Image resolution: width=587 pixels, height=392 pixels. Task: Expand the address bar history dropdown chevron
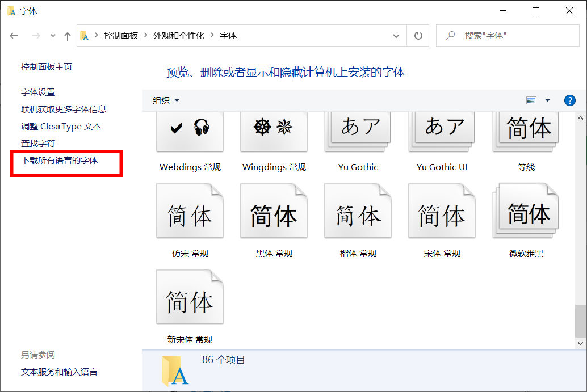pos(396,35)
